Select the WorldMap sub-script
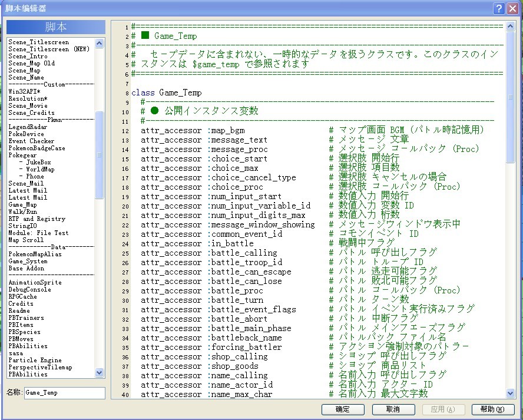 tap(37, 169)
